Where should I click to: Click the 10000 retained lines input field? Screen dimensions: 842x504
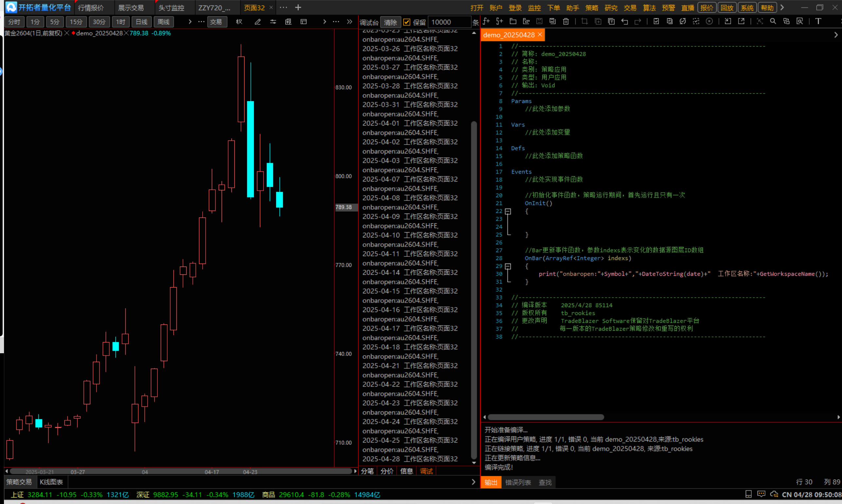tap(449, 23)
